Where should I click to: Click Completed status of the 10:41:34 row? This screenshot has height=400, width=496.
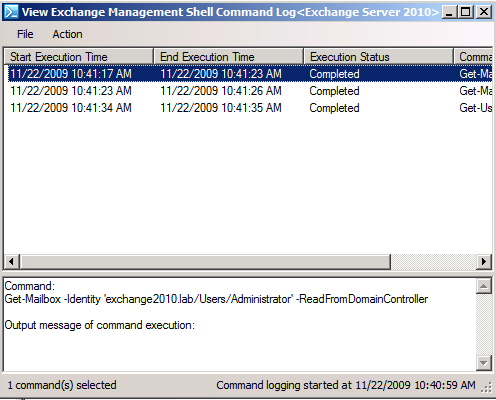click(x=334, y=108)
